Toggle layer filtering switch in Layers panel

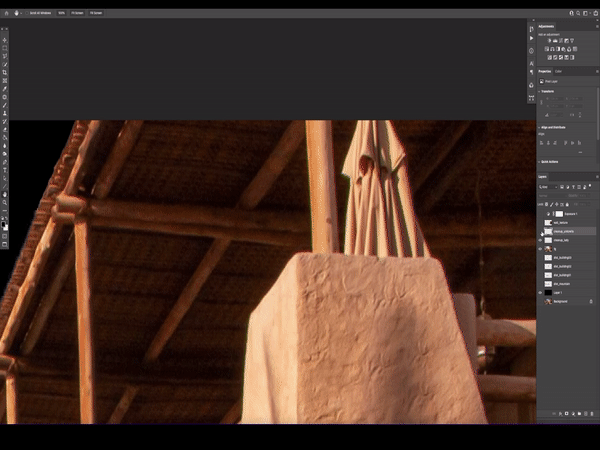[590, 186]
